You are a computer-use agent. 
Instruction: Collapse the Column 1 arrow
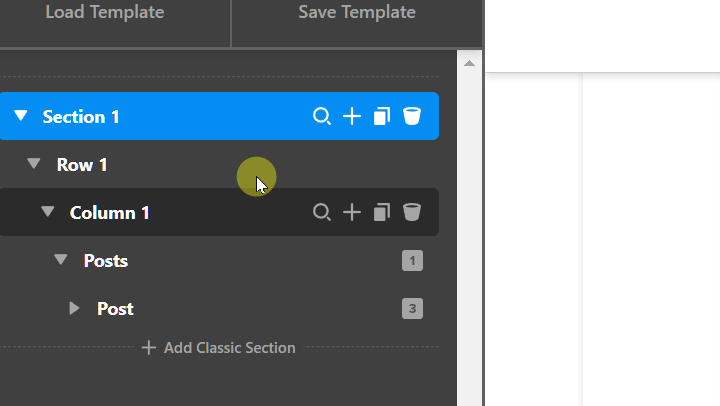(48, 212)
